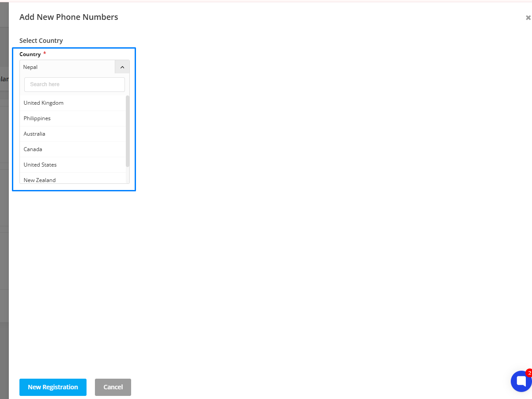Choose Philippines in the country list

click(x=73, y=118)
